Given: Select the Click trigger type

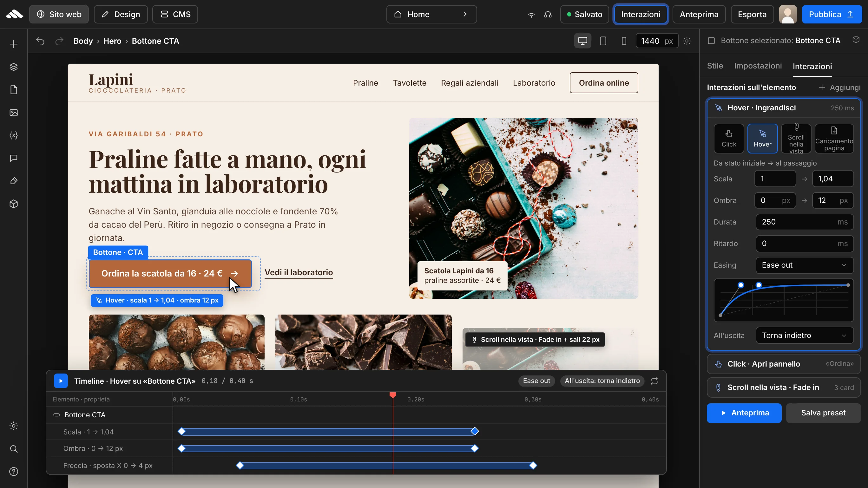Looking at the screenshot, I should point(729,139).
